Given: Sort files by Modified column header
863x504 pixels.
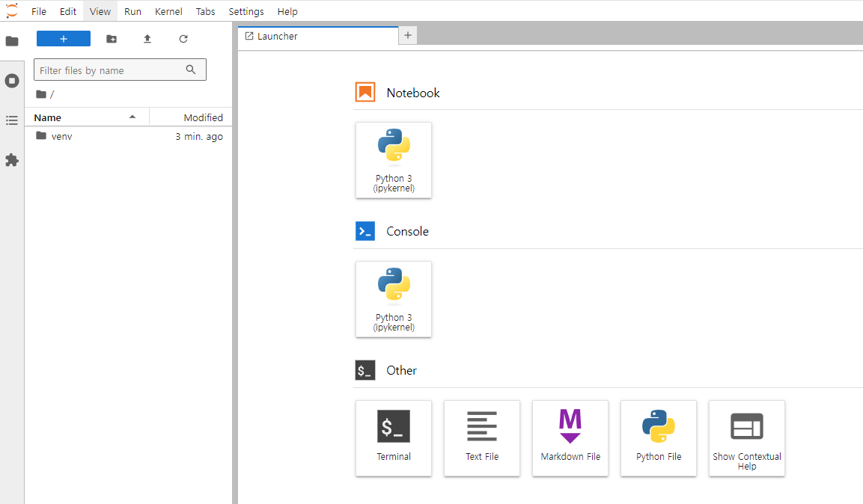Looking at the screenshot, I should pos(190,117).
